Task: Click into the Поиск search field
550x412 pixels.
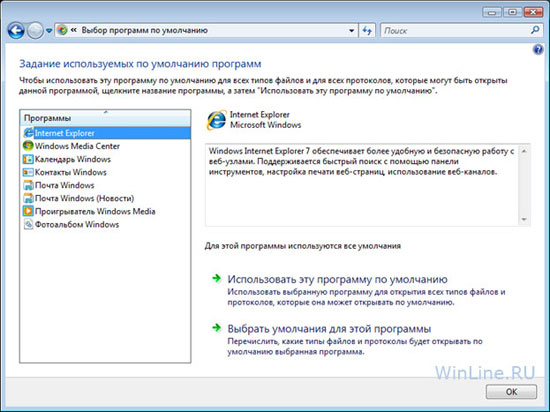Action: point(455,31)
